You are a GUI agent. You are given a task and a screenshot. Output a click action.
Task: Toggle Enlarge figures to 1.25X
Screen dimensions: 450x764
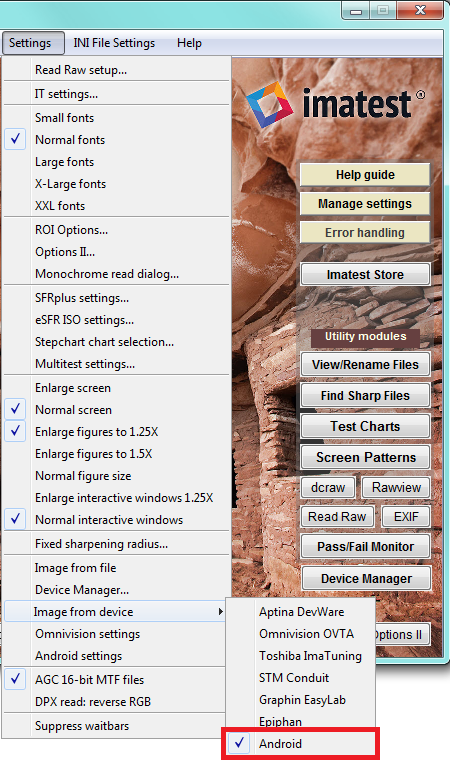tap(117, 432)
